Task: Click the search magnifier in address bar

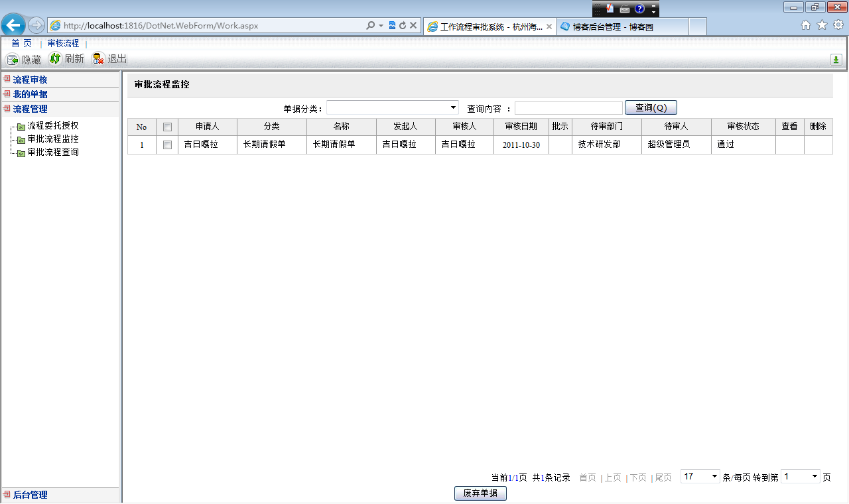Action: (371, 25)
